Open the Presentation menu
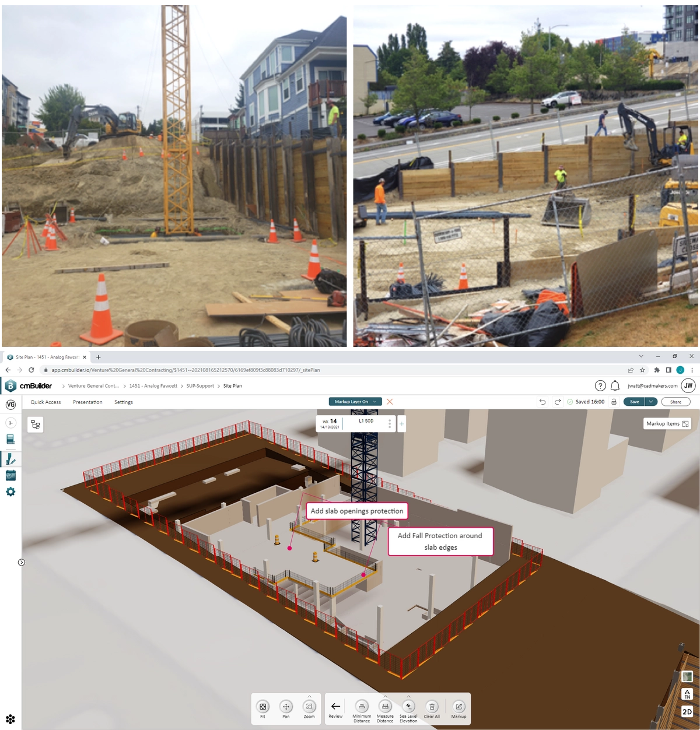Screen dimensions: 700x730 tap(87, 402)
